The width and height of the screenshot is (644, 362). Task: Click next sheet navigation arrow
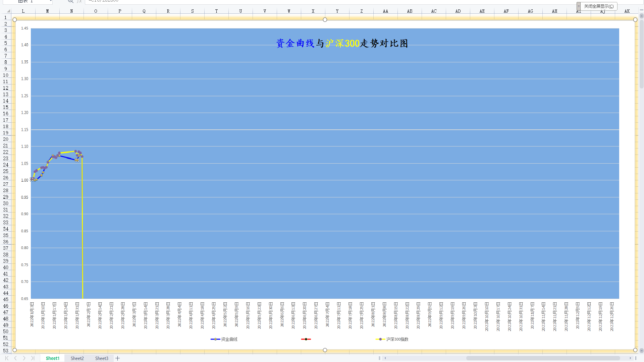tap(24, 358)
